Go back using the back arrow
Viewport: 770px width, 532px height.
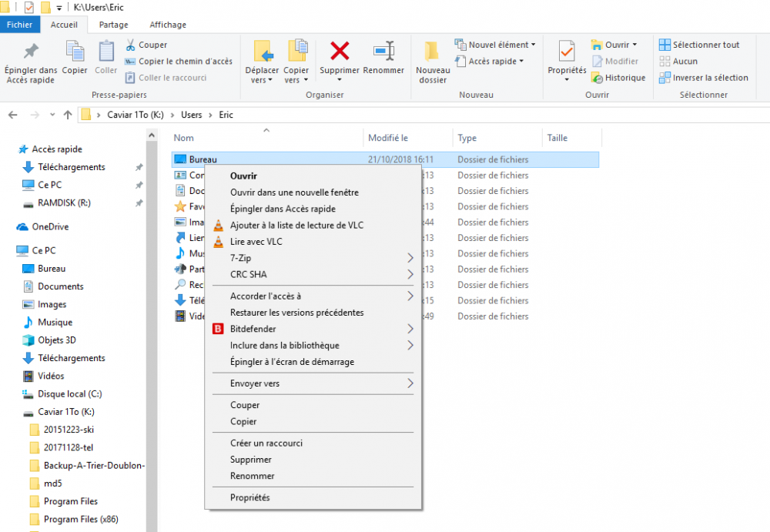(12, 115)
